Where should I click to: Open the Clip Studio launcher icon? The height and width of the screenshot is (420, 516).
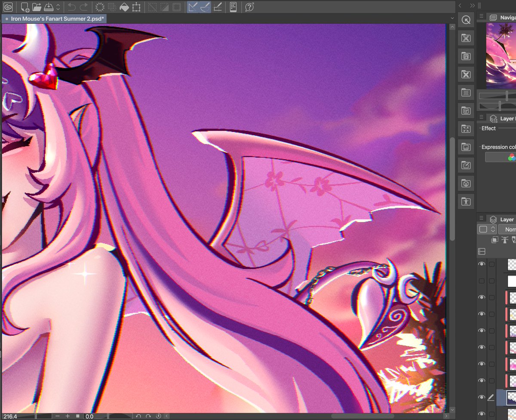(8, 7)
